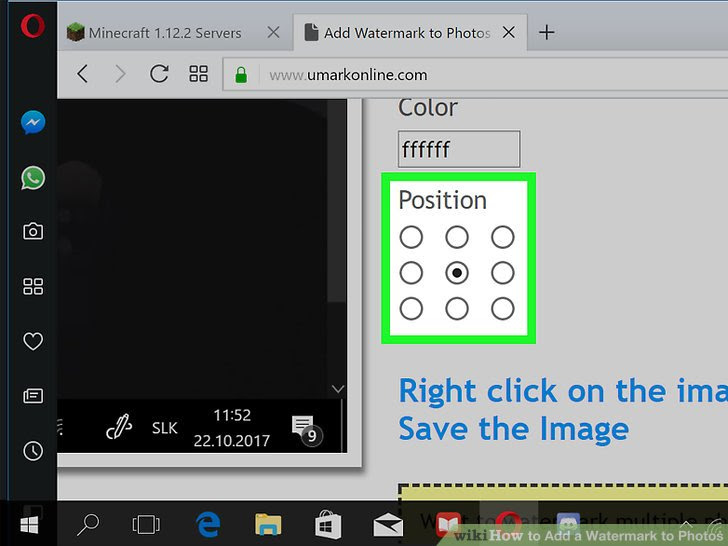Image resolution: width=728 pixels, height=546 pixels.
Task: Open File Explorer from taskbar
Action: (x=268, y=525)
